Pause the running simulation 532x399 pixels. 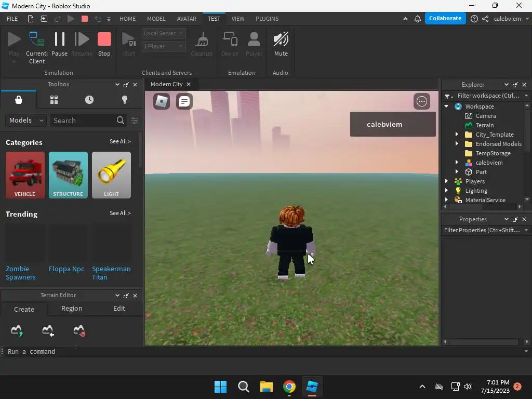click(59, 44)
